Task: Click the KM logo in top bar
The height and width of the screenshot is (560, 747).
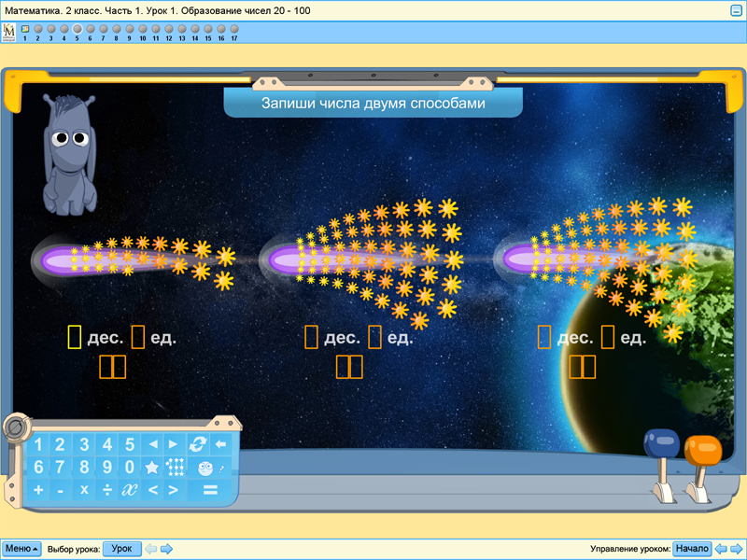Action: pos(9,33)
